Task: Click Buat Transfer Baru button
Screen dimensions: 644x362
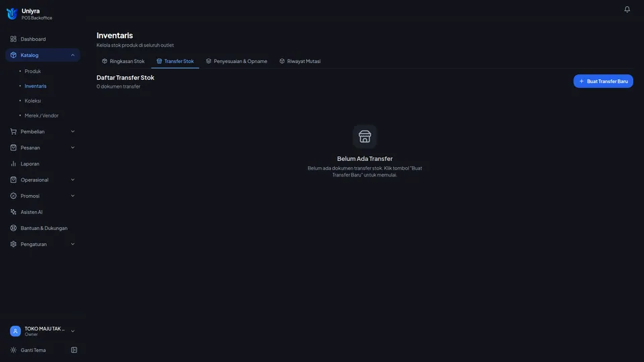Action: tap(603, 81)
